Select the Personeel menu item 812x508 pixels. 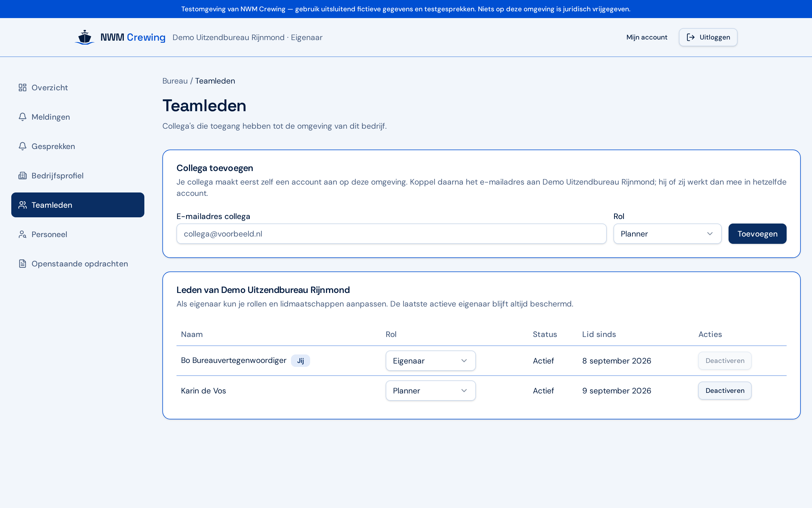coord(78,234)
